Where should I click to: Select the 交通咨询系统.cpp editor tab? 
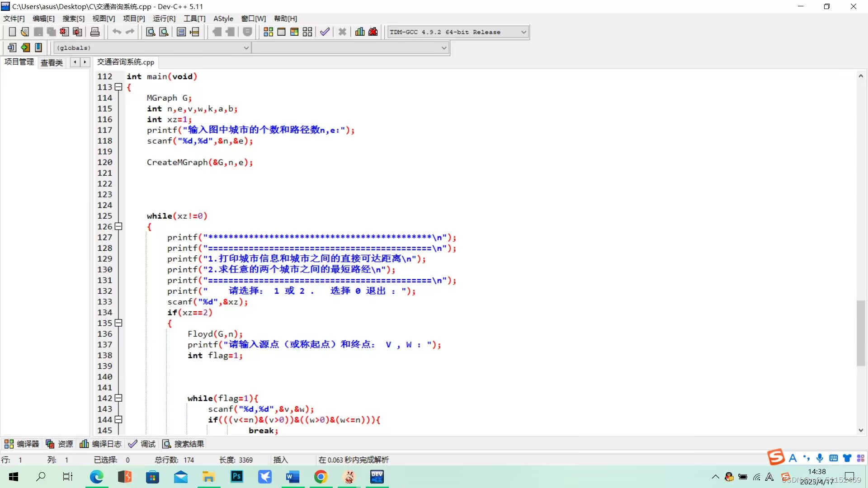pyautogui.click(x=126, y=62)
